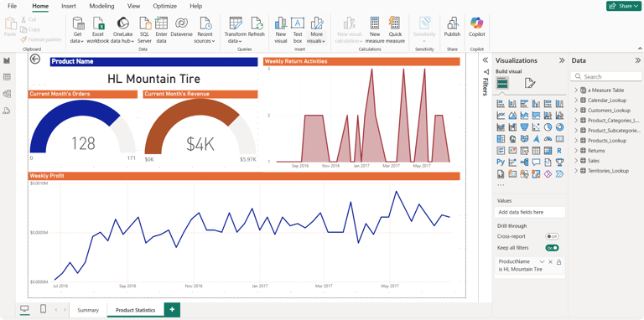Viewport: 644px width, 320px height.
Task: Click the Share button
Action: (x=624, y=6)
